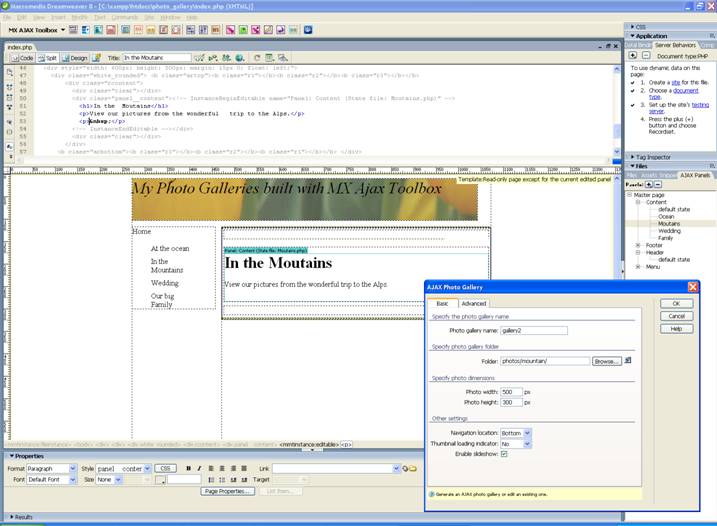Click in the Photo gallery name field
This screenshot has width=717, height=526.
534,330
